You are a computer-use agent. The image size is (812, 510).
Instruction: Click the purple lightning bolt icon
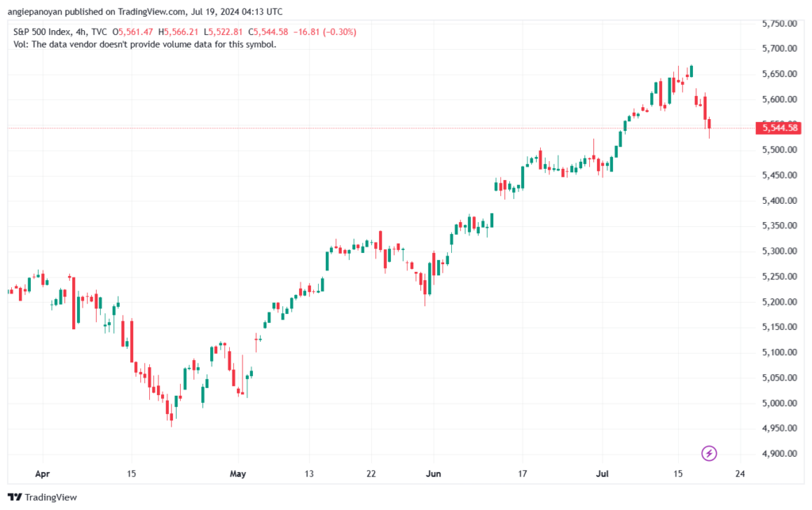pos(710,454)
